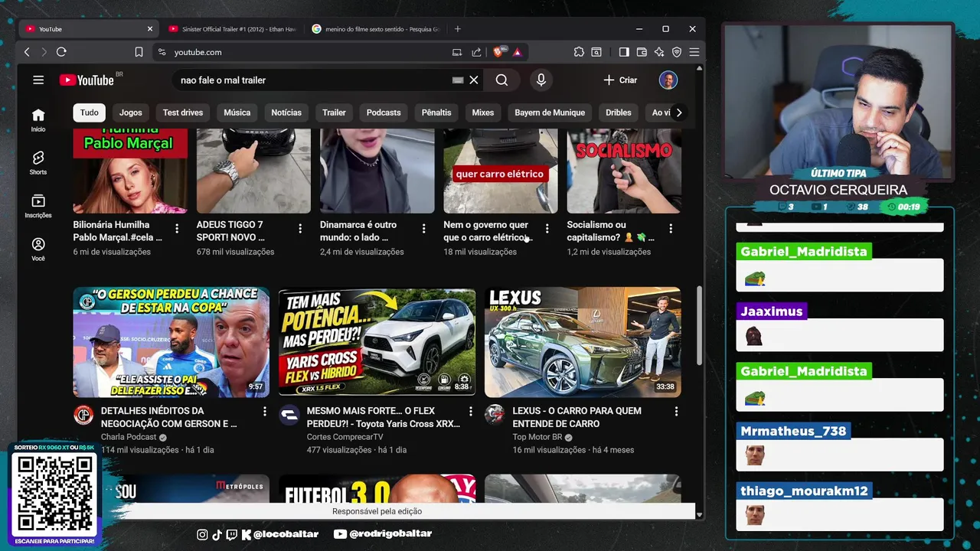Click the Criar button
980x551 pixels.
point(620,80)
